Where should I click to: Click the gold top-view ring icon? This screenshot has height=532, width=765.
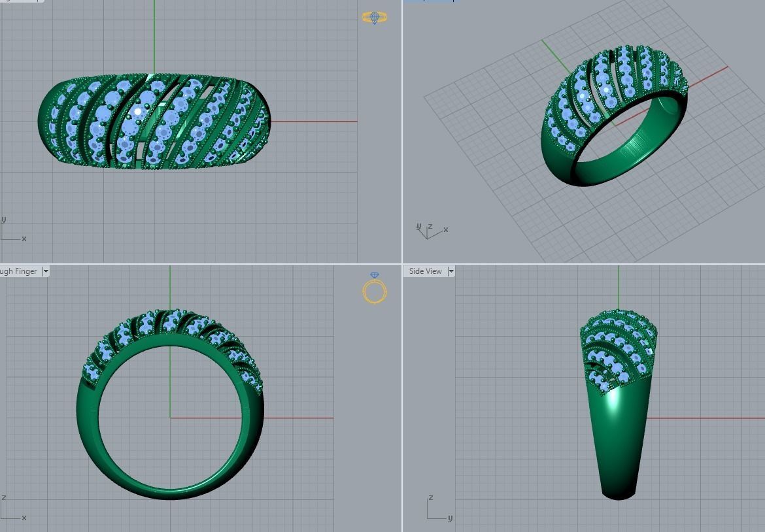[x=375, y=18]
